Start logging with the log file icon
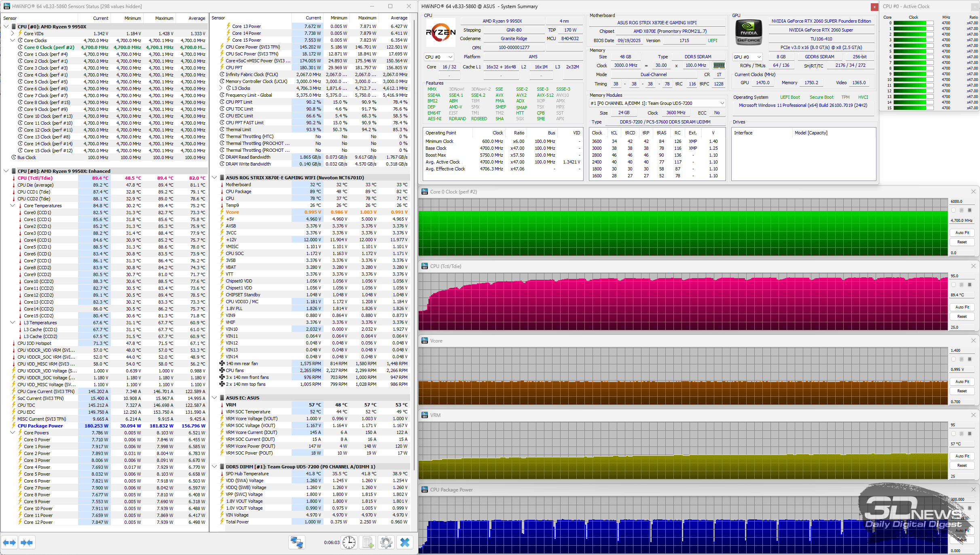This screenshot has width=980, height=555. (368, 542)
